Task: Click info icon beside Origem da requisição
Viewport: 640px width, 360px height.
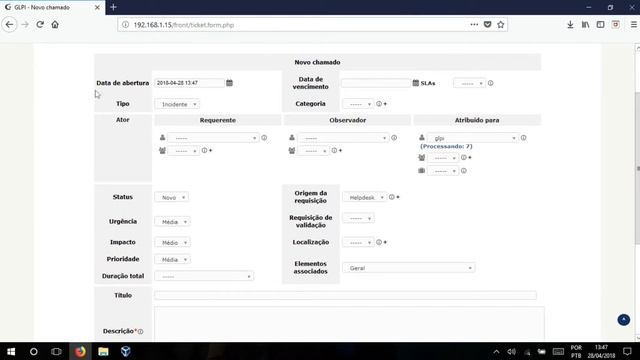Action: coord(391,197)
